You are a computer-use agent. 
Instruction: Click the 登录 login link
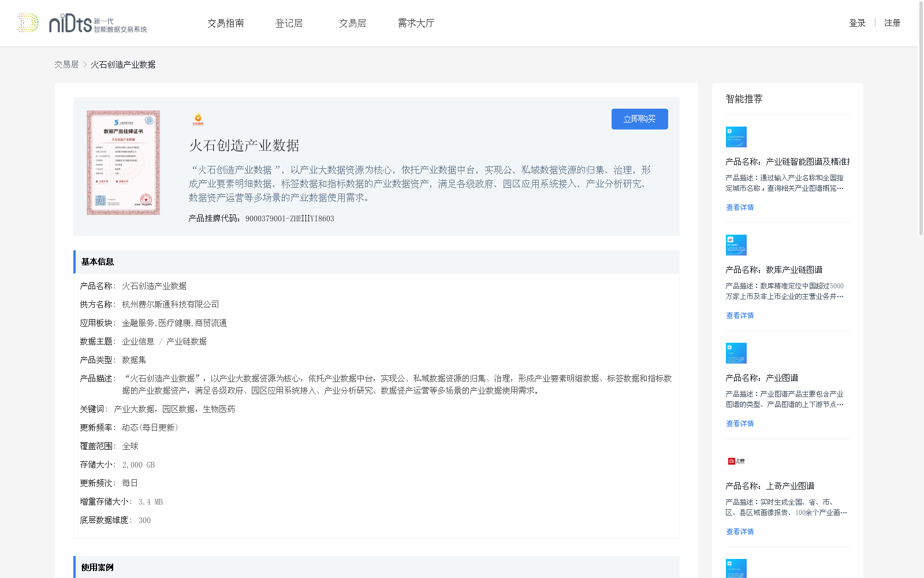tap(857, 23)
